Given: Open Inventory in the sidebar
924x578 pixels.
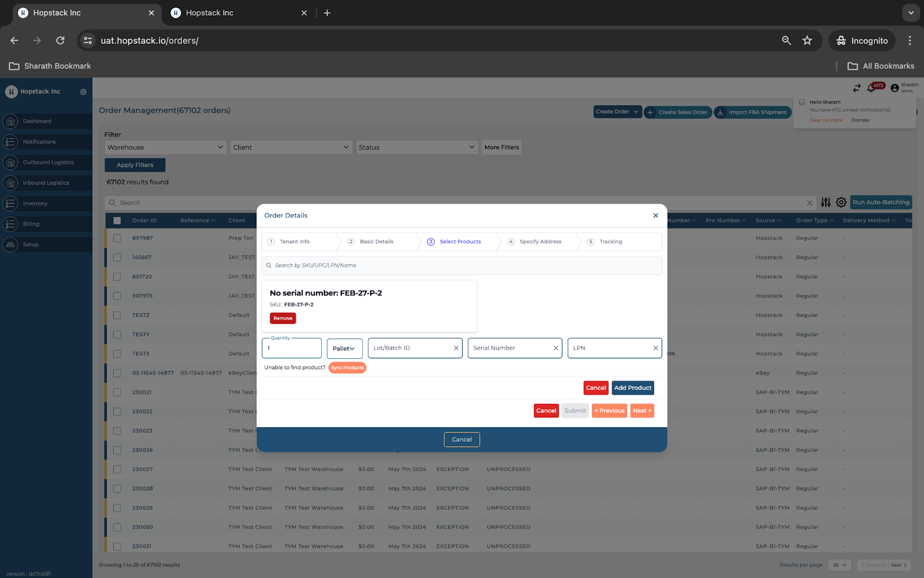Looking at the screenshot, I should coord(35,203).
